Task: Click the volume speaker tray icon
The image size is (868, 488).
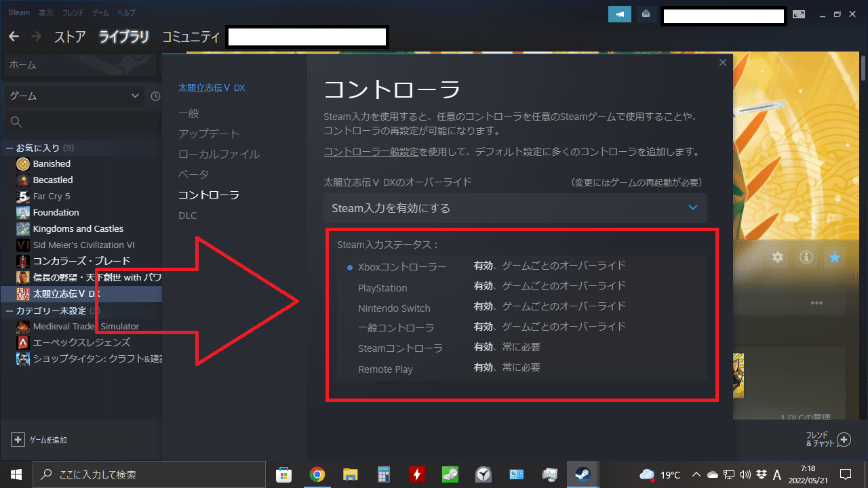Action: [x=745, y=474]
